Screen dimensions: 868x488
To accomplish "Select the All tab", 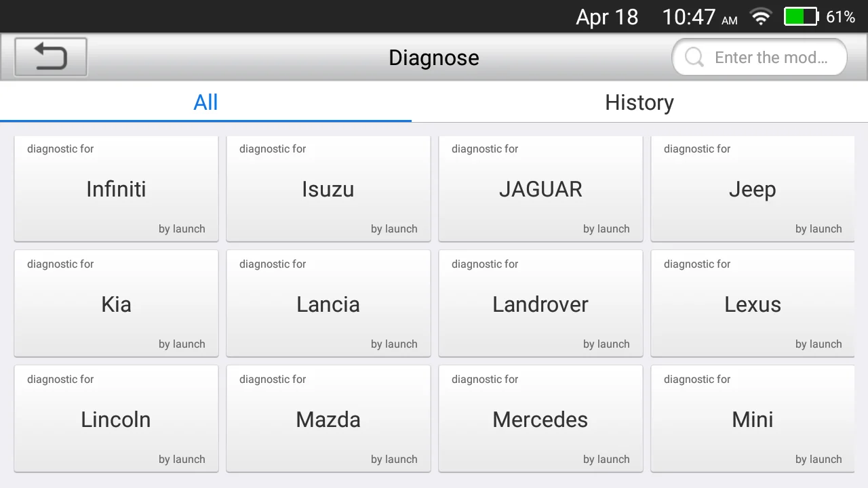I will point(205,102).
